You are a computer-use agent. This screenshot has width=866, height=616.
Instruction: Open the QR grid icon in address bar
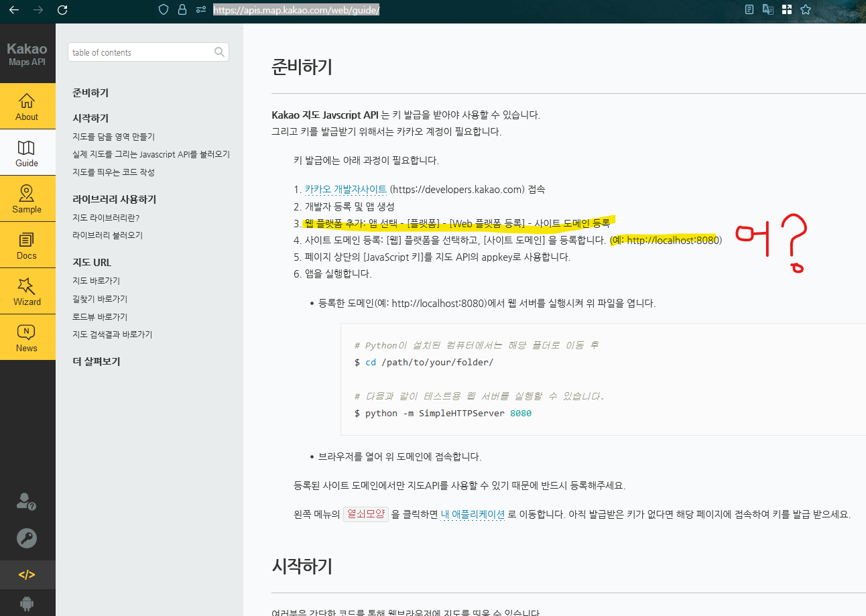tap(787, 9)
